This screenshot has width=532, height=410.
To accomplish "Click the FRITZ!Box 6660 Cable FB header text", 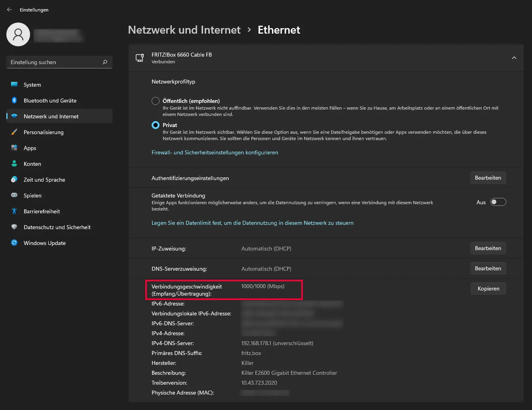I will pyautogui.click(x=182, y=55).
